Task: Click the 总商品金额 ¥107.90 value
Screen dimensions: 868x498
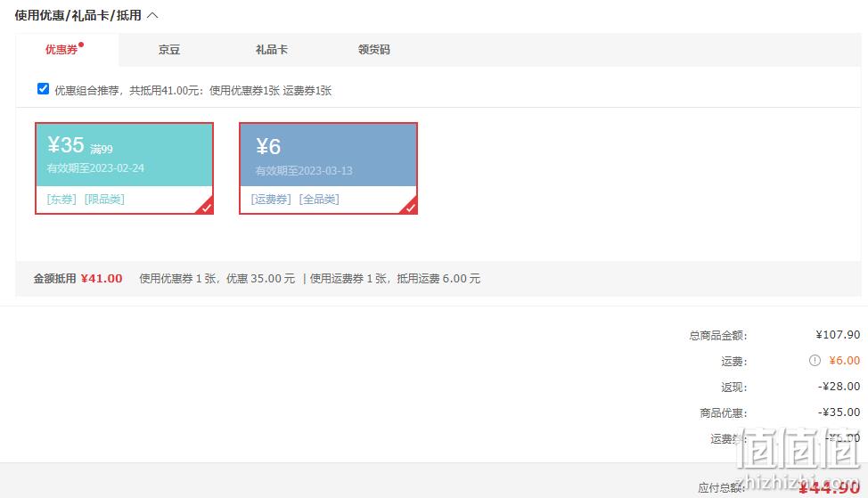Action: click(x=838, y=335)
